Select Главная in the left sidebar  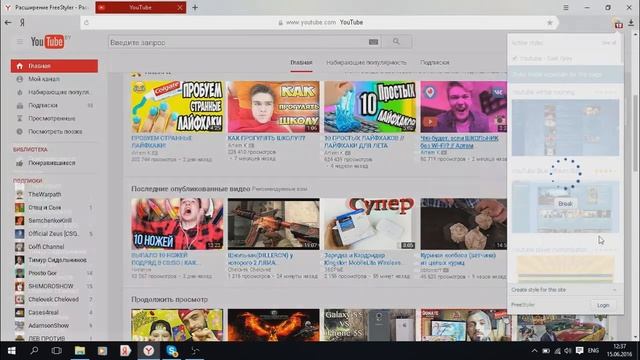[x=54, y=66]
